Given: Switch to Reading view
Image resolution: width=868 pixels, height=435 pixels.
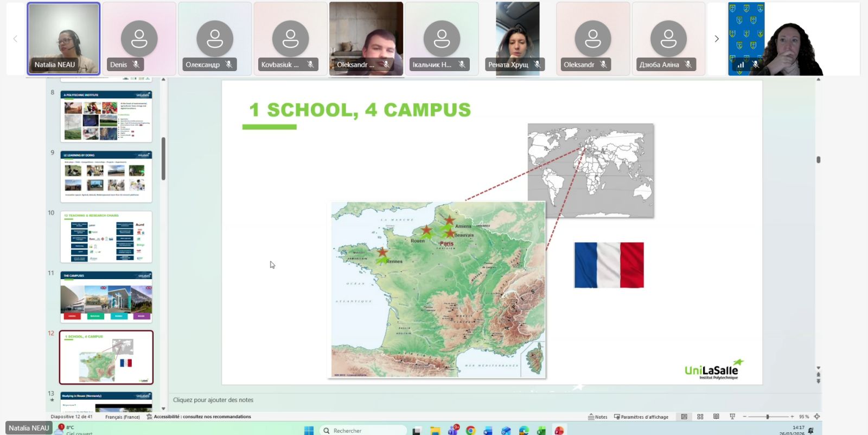Looking at the screenshot, I should [716, 417].
